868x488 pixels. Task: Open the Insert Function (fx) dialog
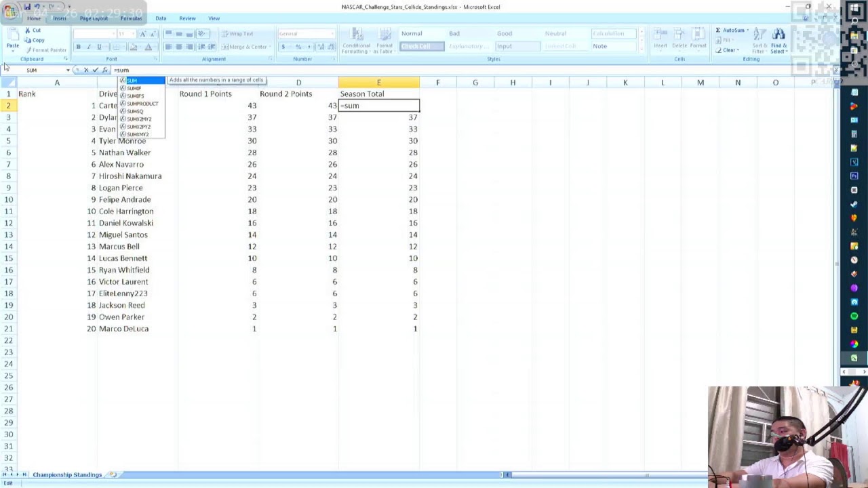[x=105, y=70]
